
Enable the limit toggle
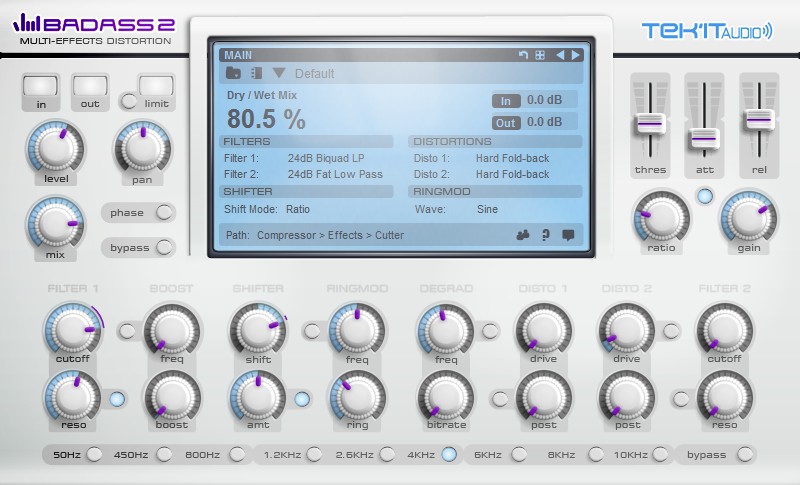click(129, 101)
